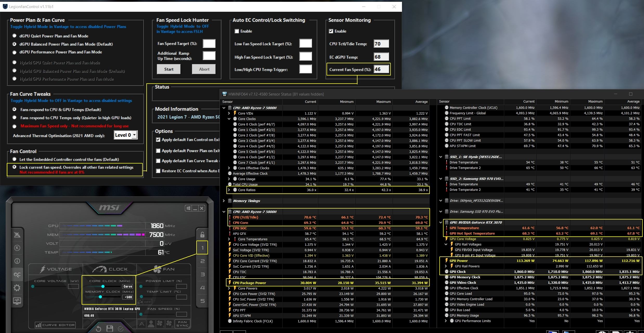The image size is (644, 333).
Task: Toggle auto fan mode A icon
Action: 142,324
